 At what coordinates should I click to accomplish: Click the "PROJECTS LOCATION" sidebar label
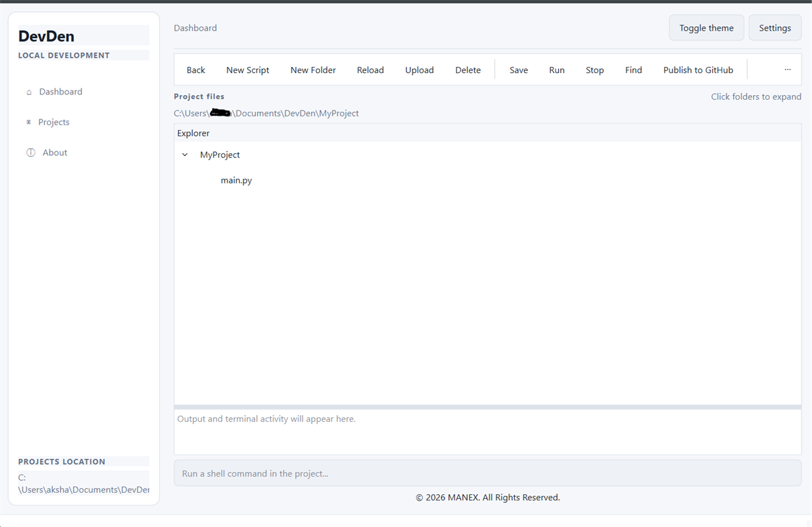(62, 461)
